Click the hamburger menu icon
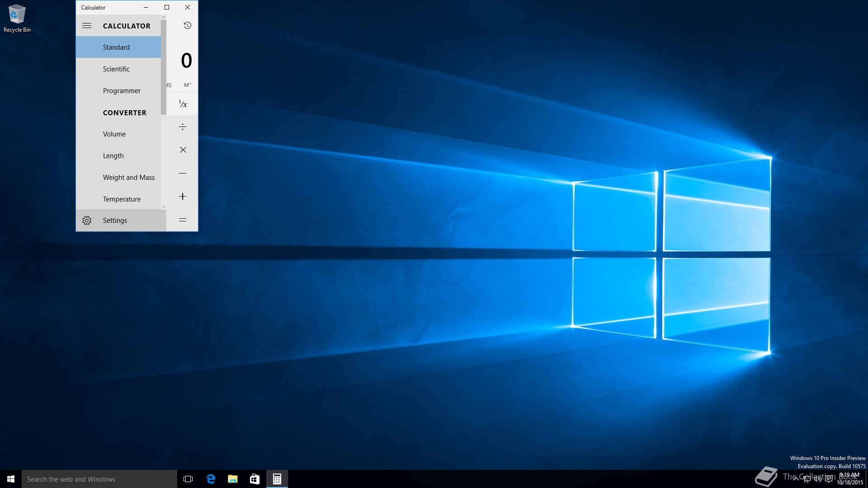The image size is (868, 488). coord(87,26)
